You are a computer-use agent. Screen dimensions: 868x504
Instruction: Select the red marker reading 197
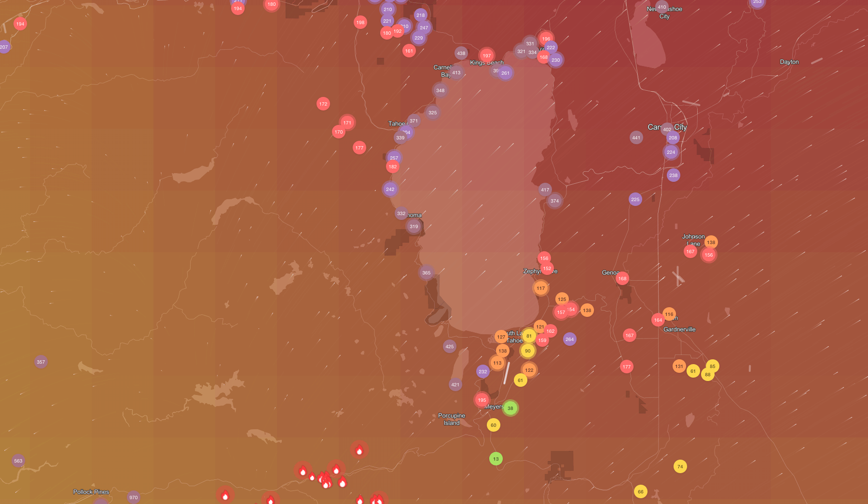coord(487,55)
